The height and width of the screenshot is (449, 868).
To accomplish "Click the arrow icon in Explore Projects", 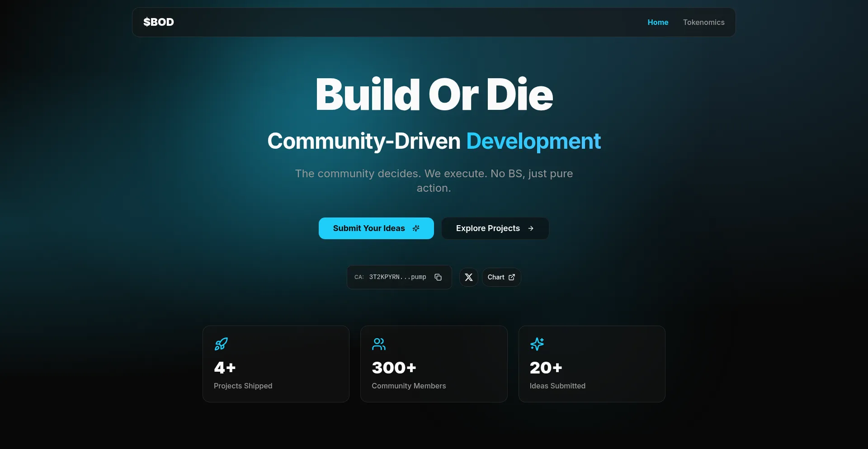I will click(x=531, y=228).
